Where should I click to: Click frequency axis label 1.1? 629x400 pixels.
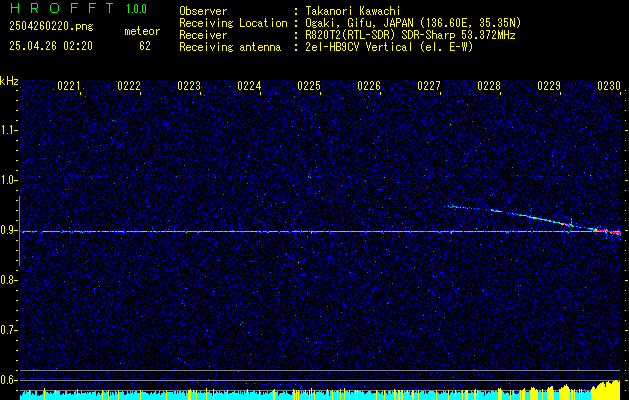(9, 130)
